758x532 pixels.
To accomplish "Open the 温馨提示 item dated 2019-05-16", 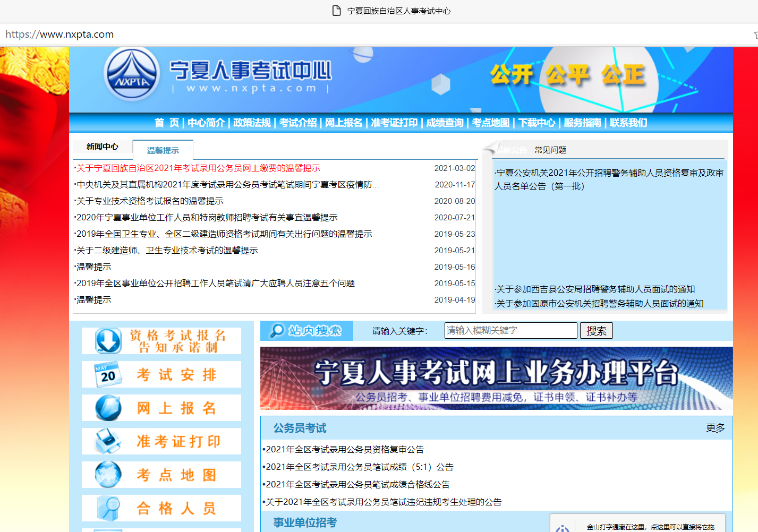I will point(93,267).
